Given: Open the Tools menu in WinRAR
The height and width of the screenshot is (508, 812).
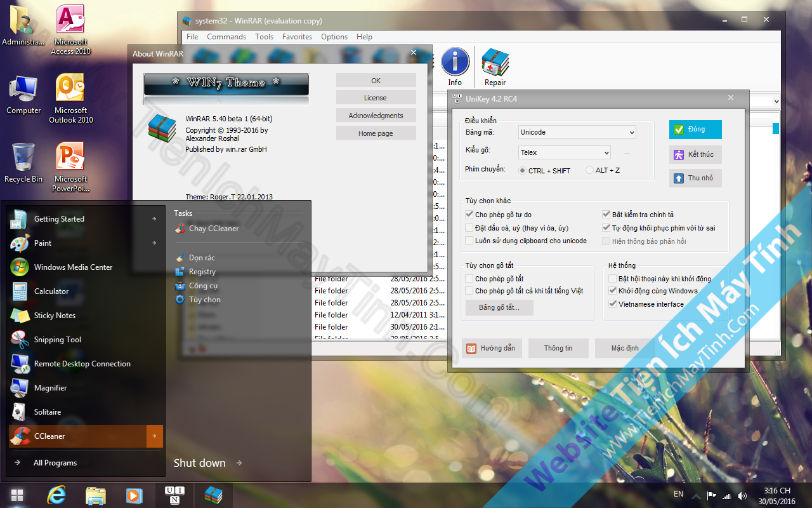Looking at the screenshot, I should 265,37.
